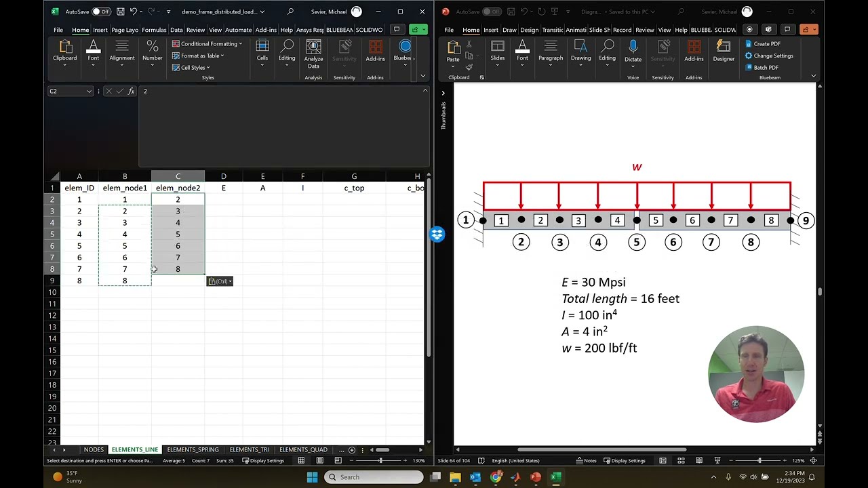Open Notes in the PowerPoint status bar
This screenshot has height=488, width=868.
(587, 461)
